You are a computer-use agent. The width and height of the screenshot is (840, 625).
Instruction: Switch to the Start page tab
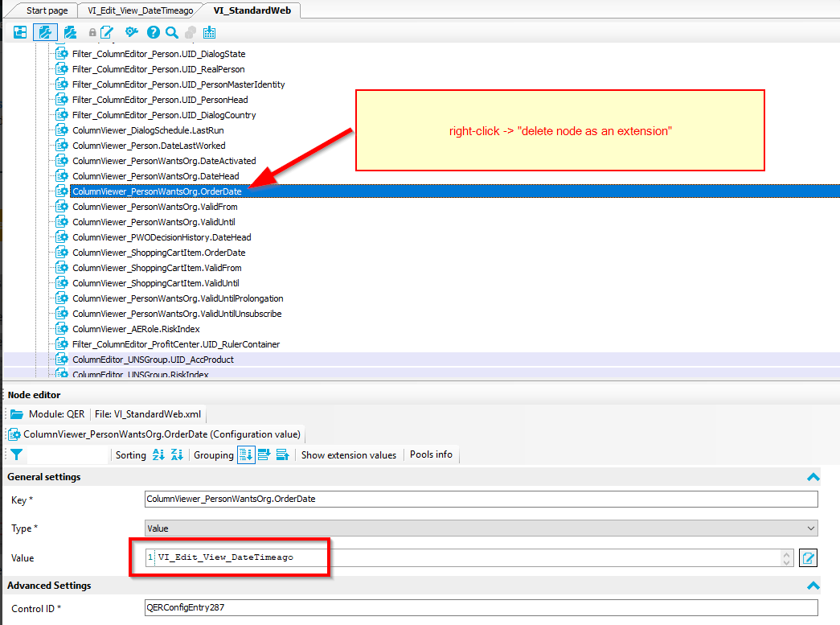(47, 10)
